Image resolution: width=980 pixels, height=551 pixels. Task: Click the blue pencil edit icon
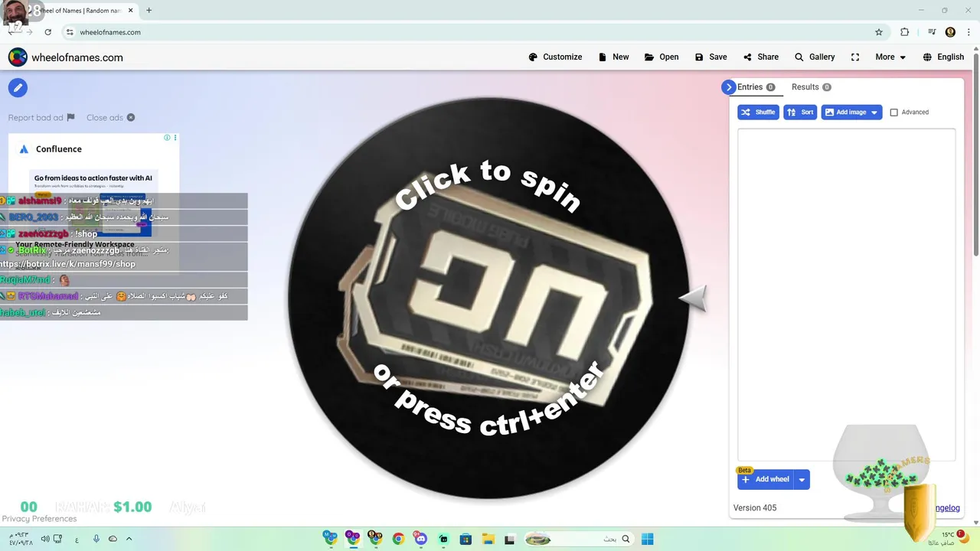[18, 87]
